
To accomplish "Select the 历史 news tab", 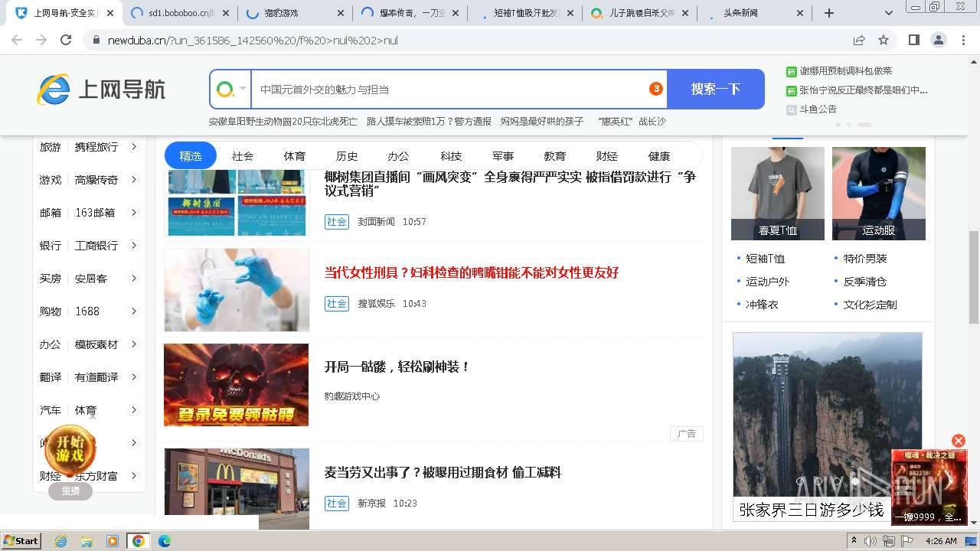I will coord(347,156).
